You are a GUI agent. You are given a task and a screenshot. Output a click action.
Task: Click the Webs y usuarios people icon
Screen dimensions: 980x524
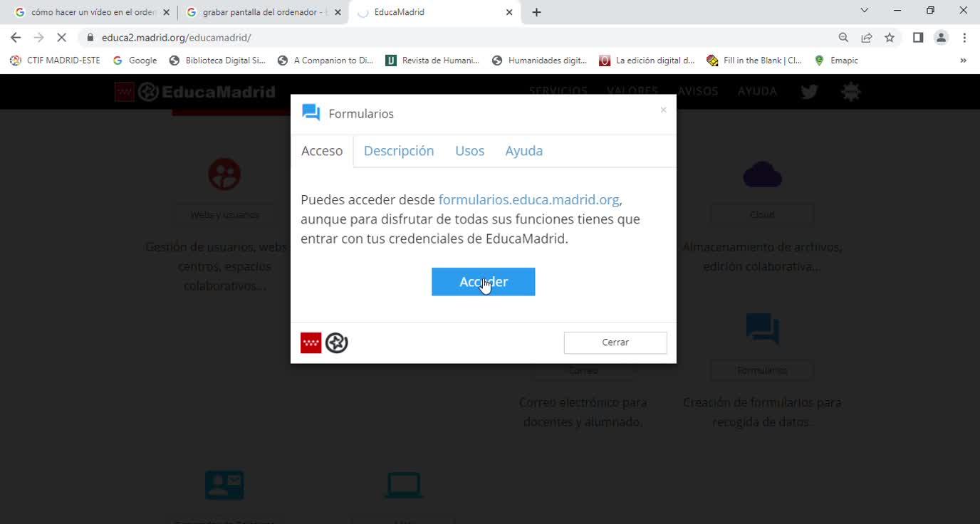click(224, 174)
